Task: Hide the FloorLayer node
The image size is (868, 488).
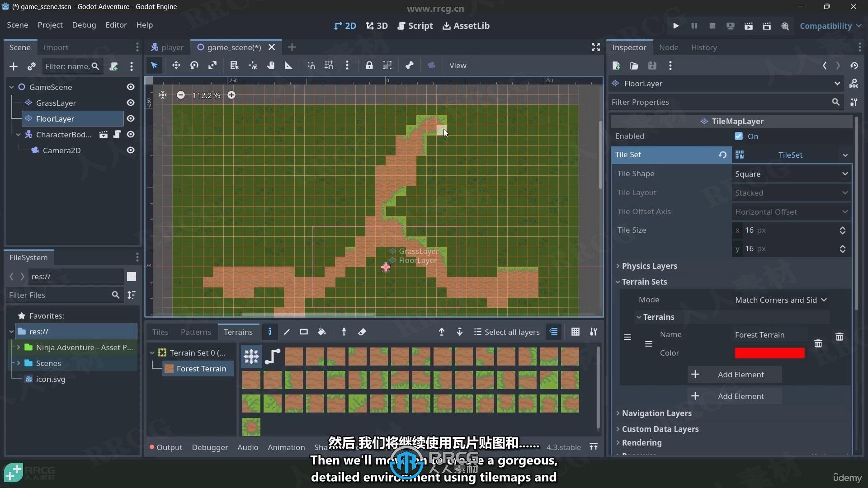Action: point(131,118)
